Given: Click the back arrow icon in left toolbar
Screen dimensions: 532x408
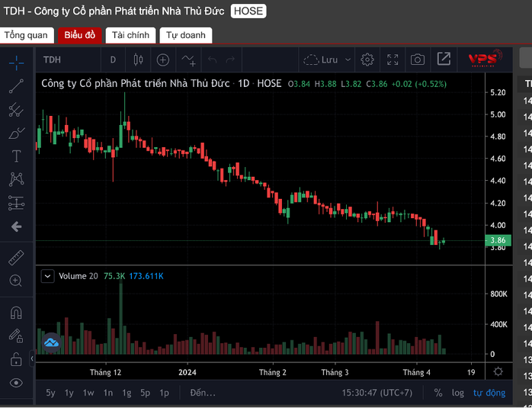Looking at the screenshot, I should tap(16, 226).
